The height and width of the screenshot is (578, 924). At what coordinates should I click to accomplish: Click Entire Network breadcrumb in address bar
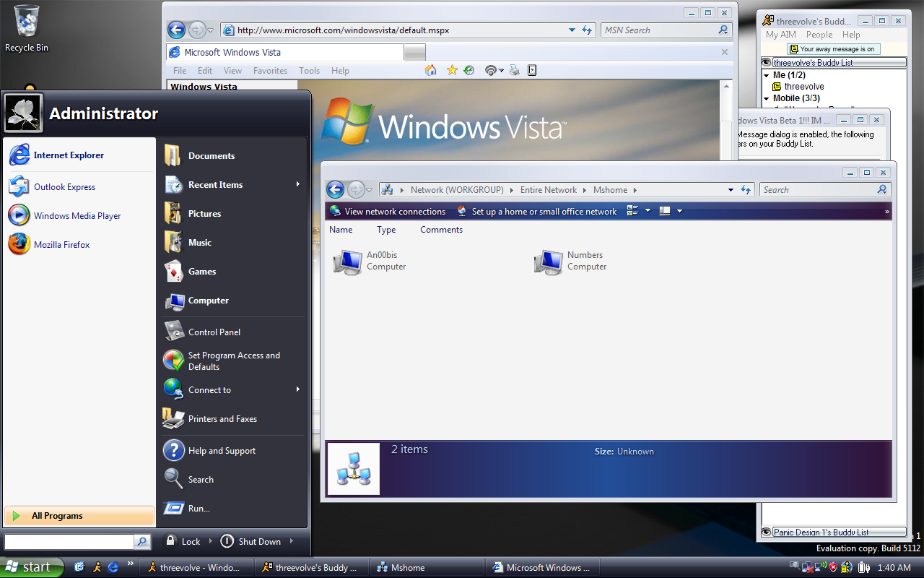(550, 190)
